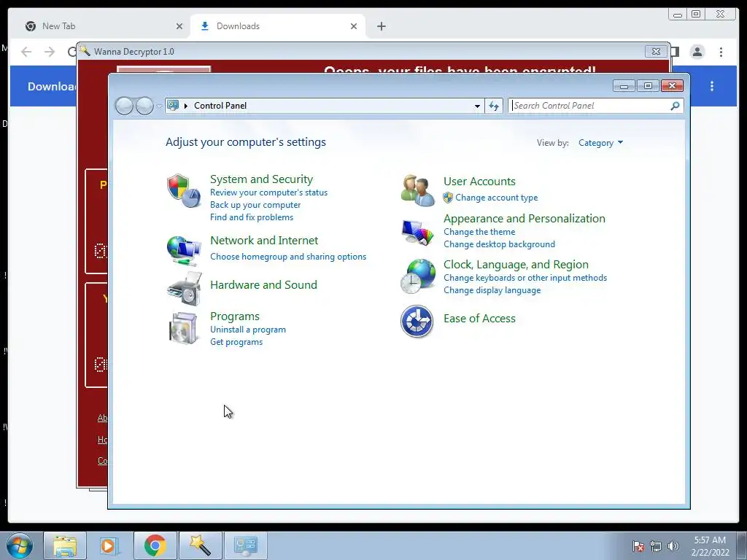The image size is (747, 560).
Task: Click the Action Center flag tray icon
Action: (638, 546)
